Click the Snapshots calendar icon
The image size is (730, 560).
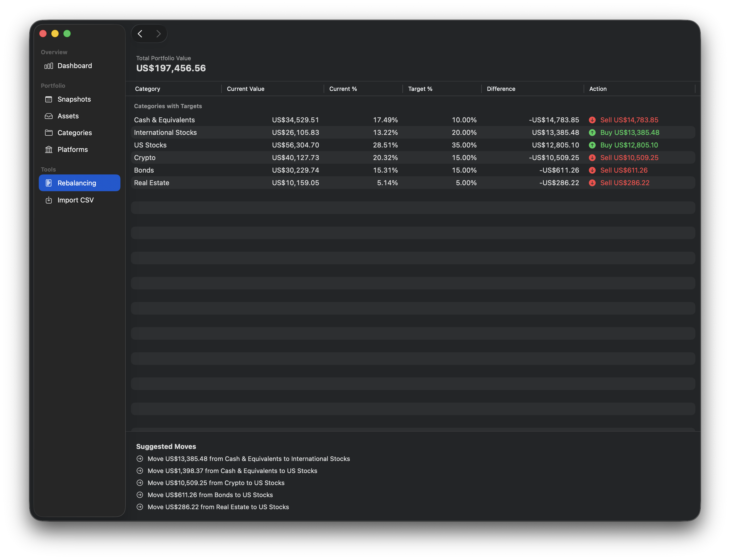click(x=49, y=99)
